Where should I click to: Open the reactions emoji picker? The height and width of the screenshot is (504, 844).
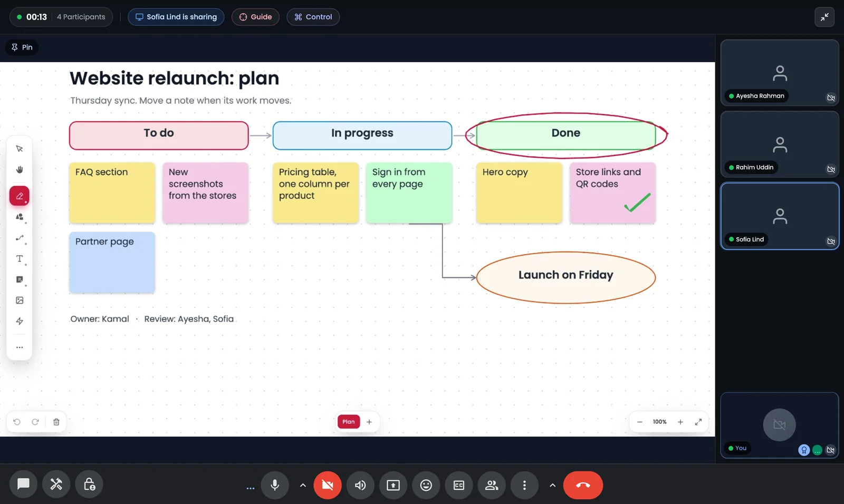coord(426,485)
